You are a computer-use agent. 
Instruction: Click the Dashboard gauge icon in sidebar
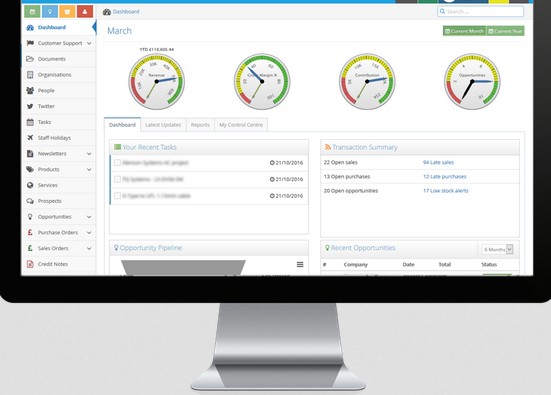click(30, 27)
